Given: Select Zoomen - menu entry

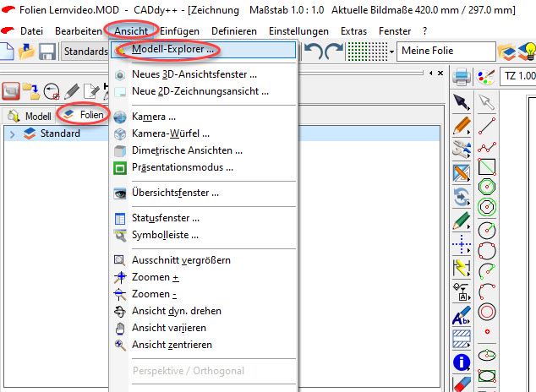Looking at the screenshot, I should coord(204,294).
